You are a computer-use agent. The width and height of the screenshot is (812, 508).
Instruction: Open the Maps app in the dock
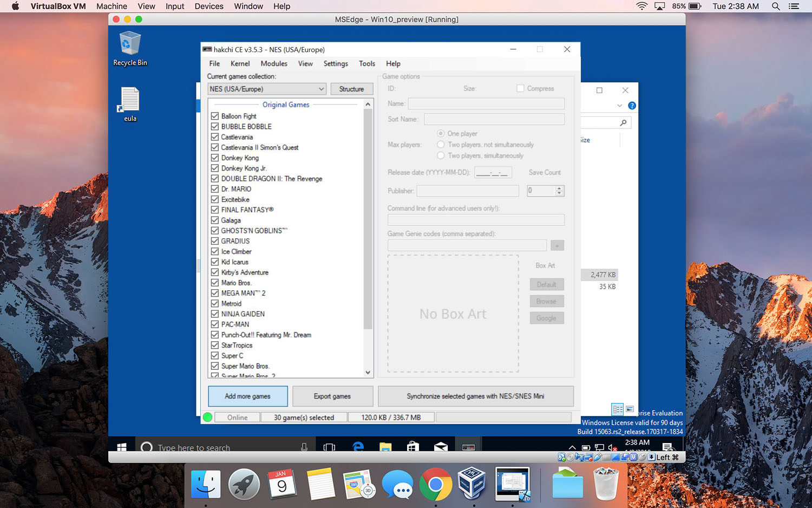[x=359, y=484]
